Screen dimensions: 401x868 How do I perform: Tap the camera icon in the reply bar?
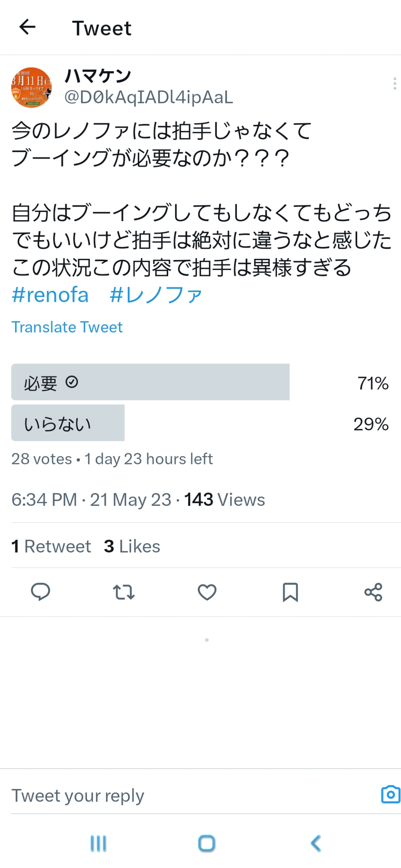point(391,795)
